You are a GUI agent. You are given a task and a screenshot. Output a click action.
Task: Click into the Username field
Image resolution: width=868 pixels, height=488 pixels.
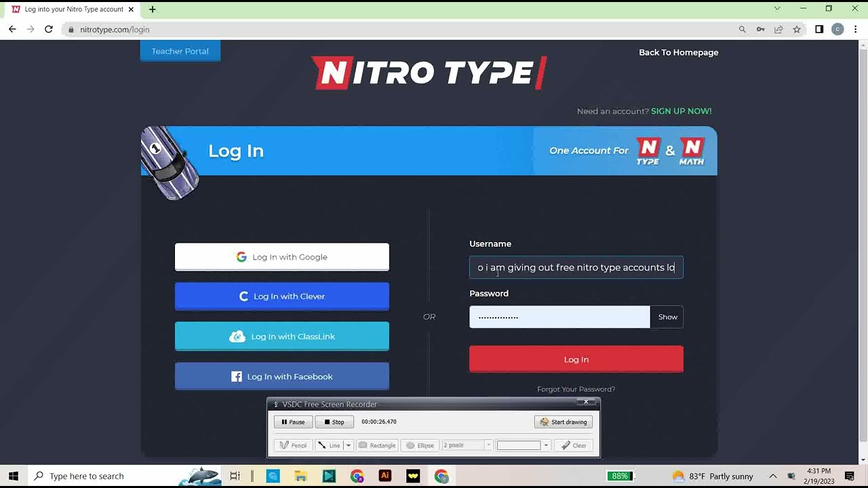coord(576,267)
